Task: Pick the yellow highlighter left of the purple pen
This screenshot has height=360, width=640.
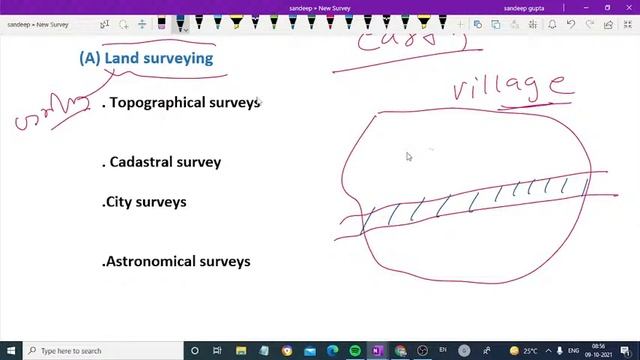Action: point(236,22)
